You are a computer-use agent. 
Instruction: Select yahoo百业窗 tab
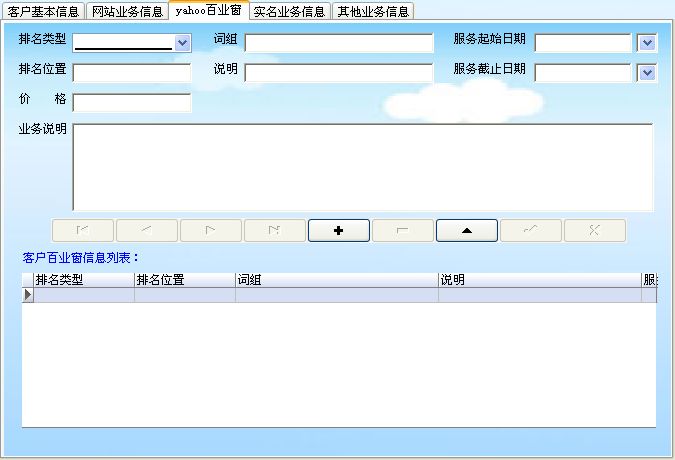coord(208,10)
